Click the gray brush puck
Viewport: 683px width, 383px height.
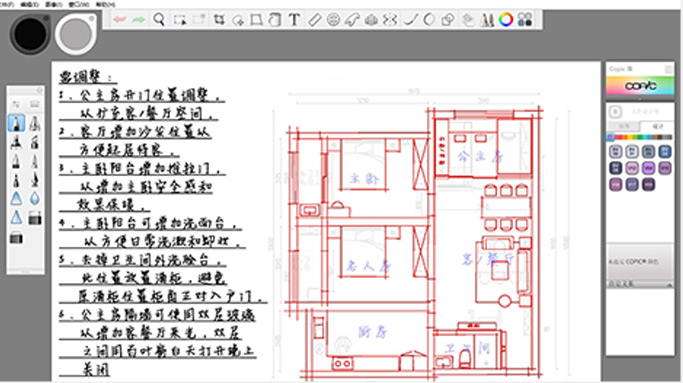pos(76,34)
